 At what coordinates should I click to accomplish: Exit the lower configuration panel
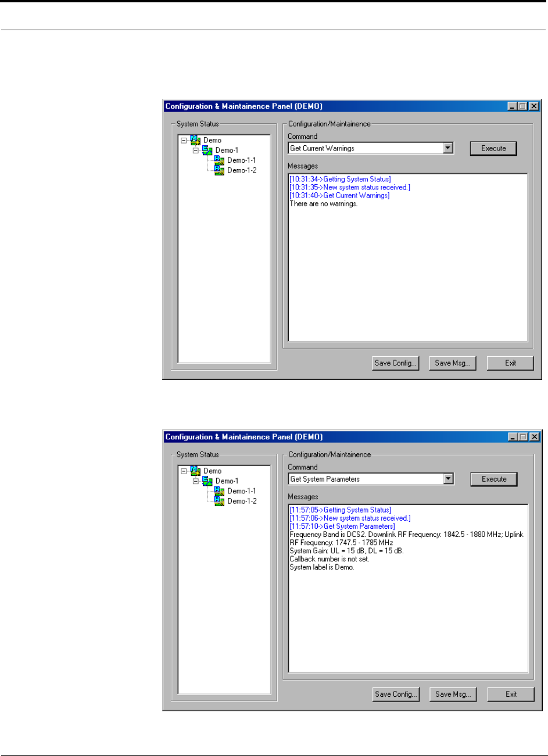(x=511, y=694)
